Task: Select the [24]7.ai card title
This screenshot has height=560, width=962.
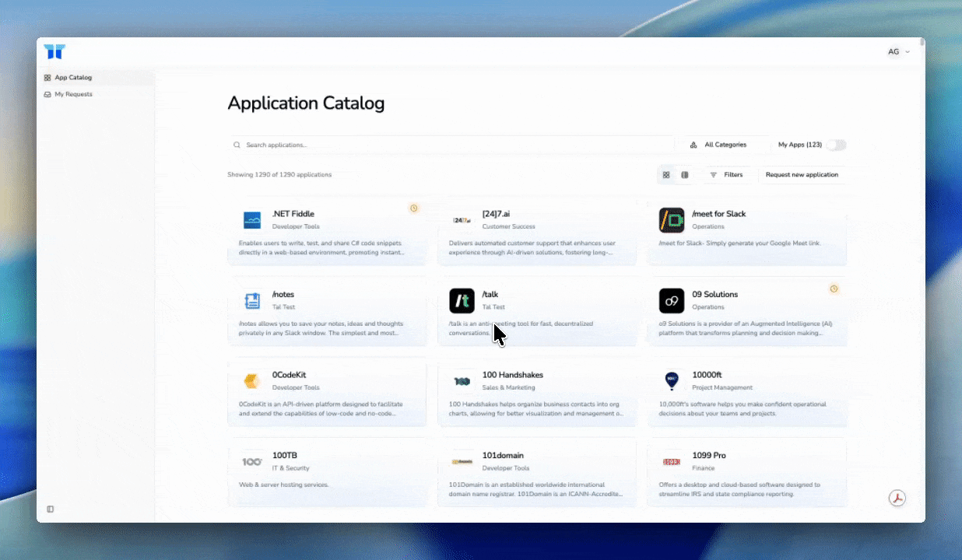Action: point(497,214)
